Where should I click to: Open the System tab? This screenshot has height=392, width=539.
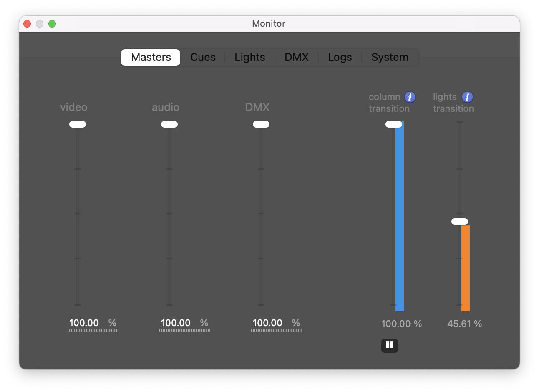tap(390, 58)
